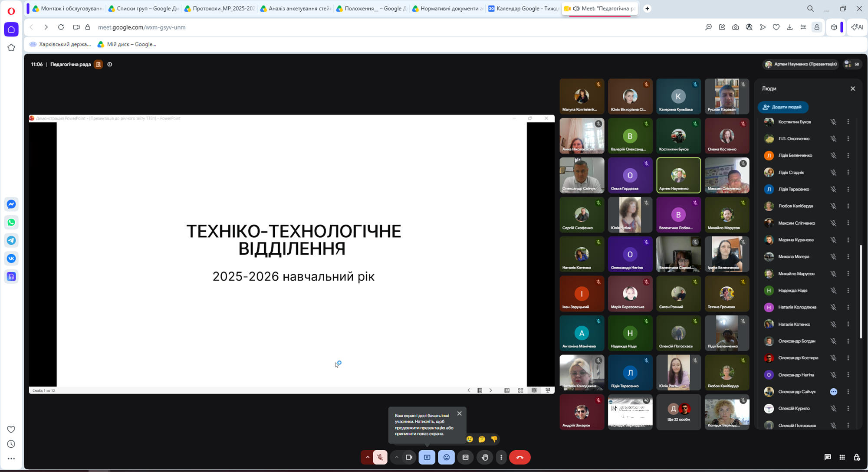Switch to the Календар Google tab

[x=523, y=8]
